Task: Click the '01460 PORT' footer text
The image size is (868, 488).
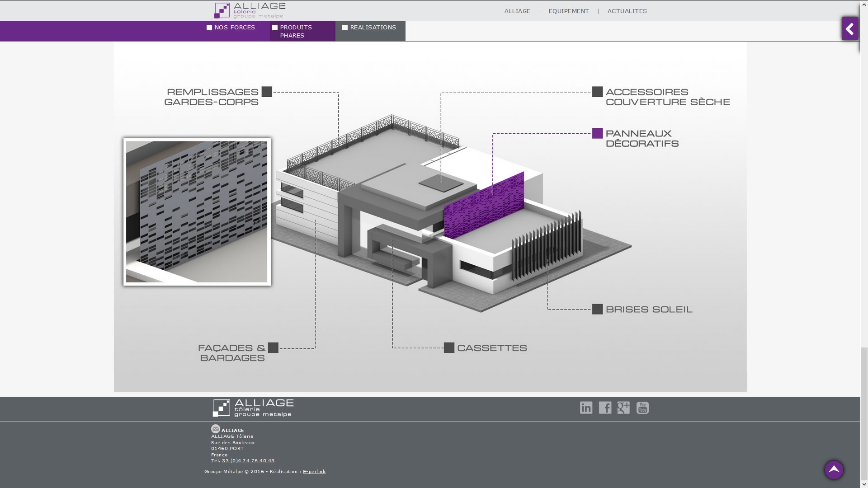Action: [x=227, y=449]
